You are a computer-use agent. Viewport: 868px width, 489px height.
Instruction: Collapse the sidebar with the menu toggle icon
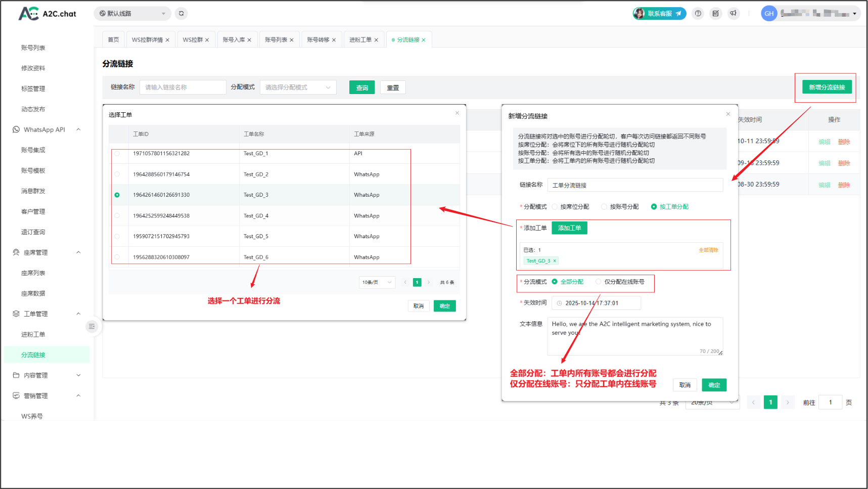point(92,327)
